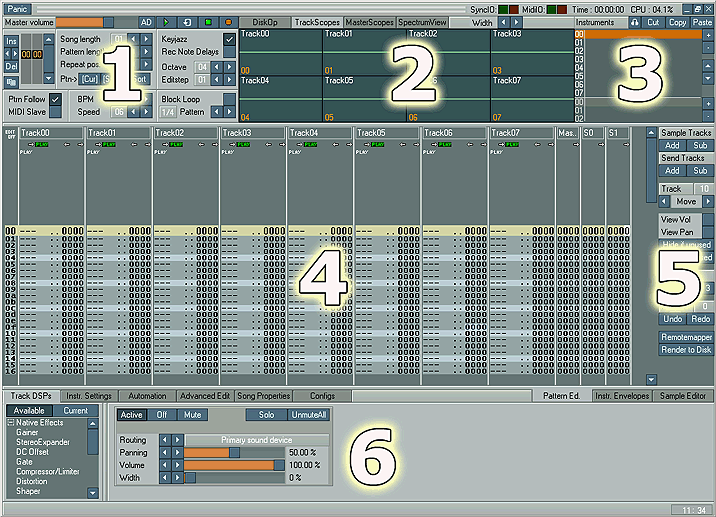
Task: Increase Speed with the right arrow
Action: (146, 112)
